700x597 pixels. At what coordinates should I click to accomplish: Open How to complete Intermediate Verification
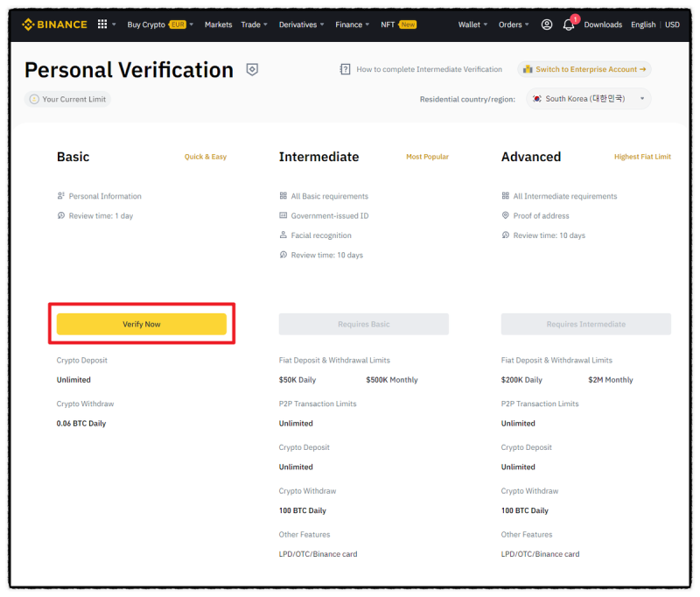click(x=429, y=69)
